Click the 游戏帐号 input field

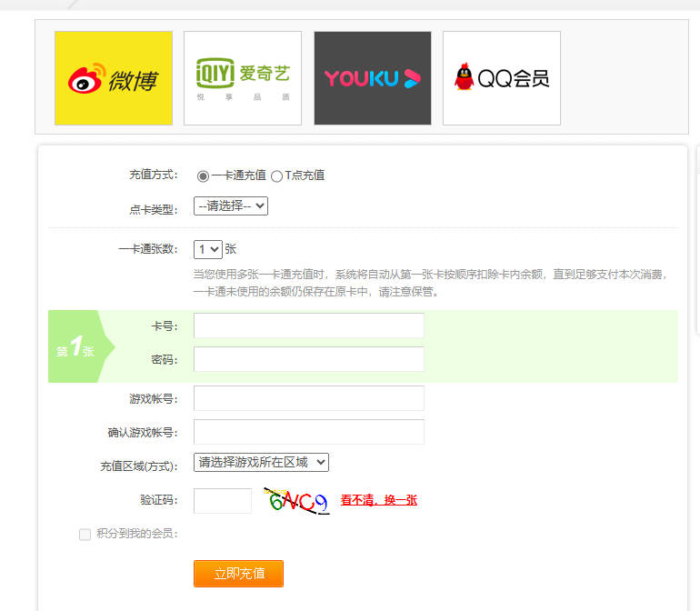(x=309, y=398)
